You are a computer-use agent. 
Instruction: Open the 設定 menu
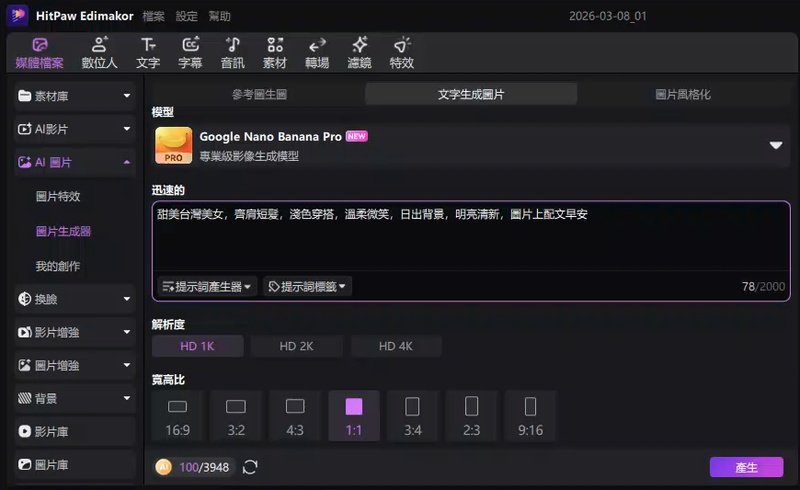tap(187, 16)
